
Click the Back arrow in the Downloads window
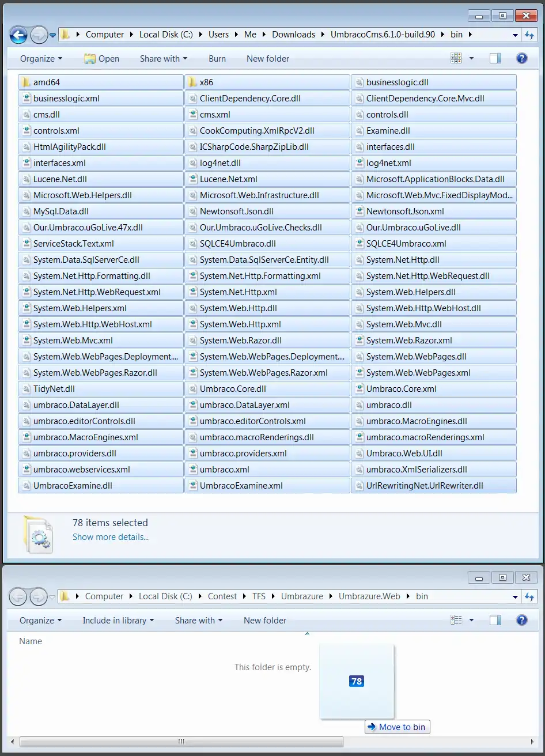(x=18, y=35)
